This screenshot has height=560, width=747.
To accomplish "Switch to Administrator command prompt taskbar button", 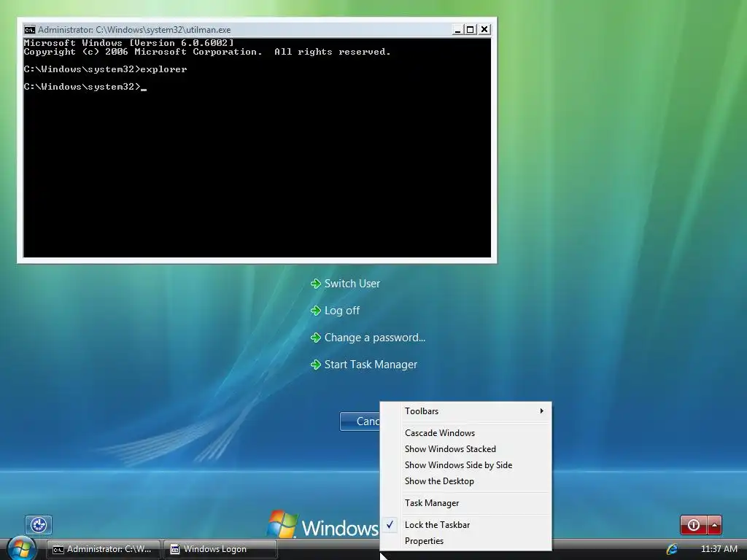I will click(103, 549).
